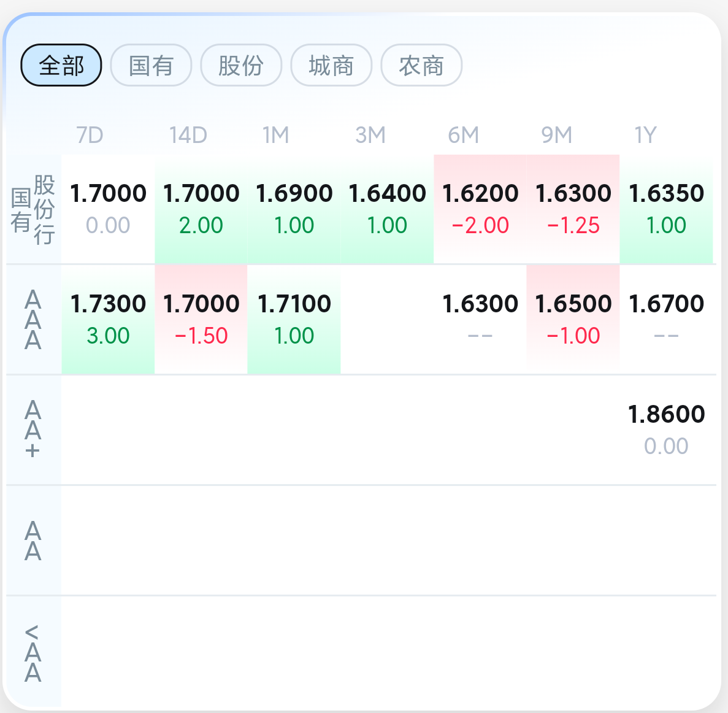This screenshot has height=713, width=728.
Task: Select the AAA 7D cell showing 1.7300
Action: 108,320
